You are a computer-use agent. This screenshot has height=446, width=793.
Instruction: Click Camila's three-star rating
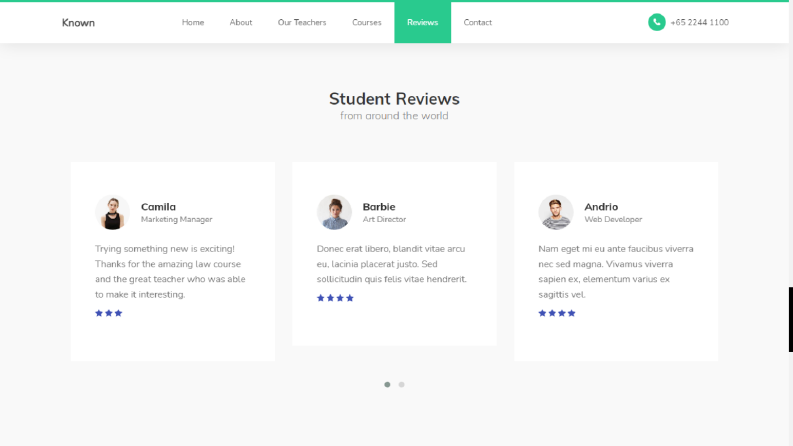109,313
